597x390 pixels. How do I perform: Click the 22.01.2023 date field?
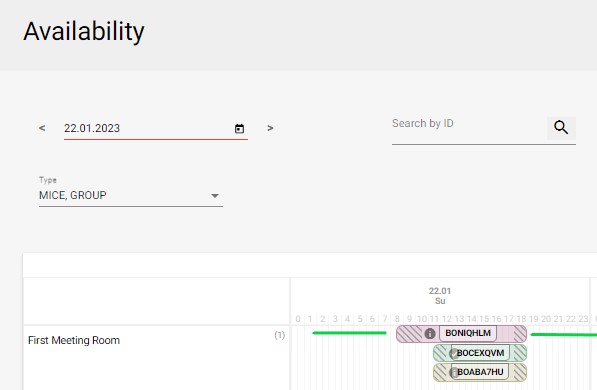pyautogui.click(x=156, y=128)
